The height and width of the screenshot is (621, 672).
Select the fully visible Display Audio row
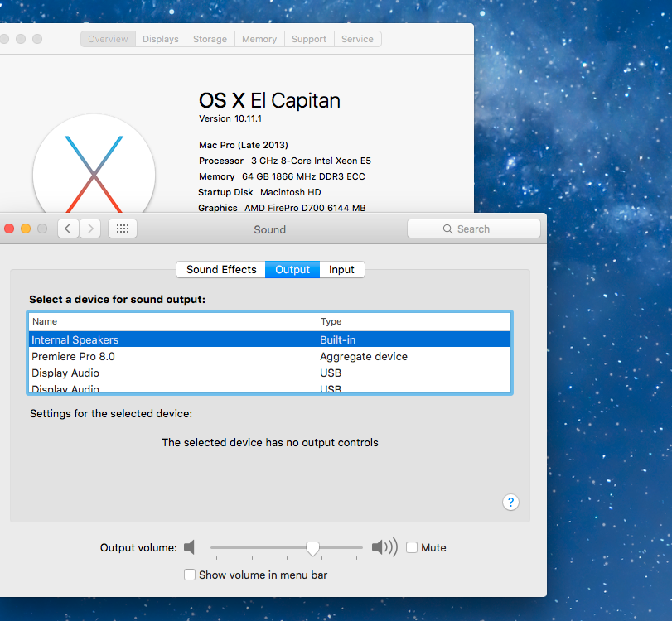point(269,373)
